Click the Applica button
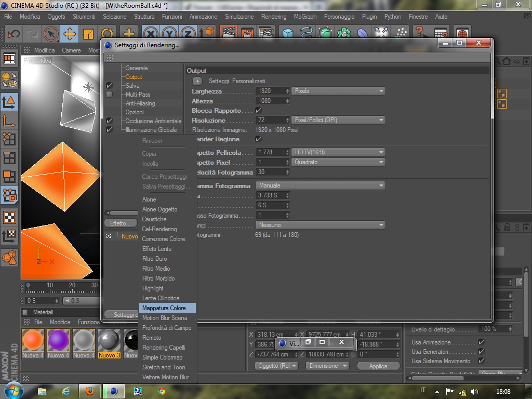Image resolution: width=532 pixels, height=399 pixels. [378, 366]
